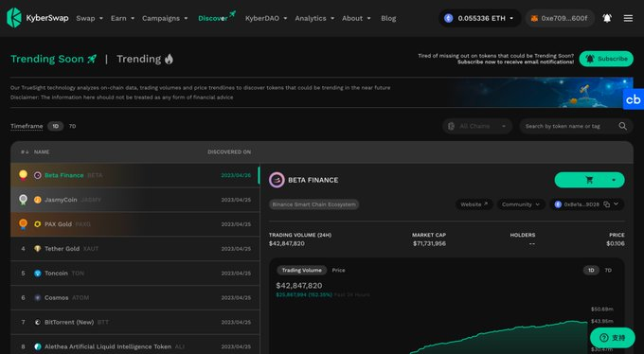The height and width of the screenshot is (354, 644).
Task: Show the Trading Volume chart
Action: (302, 270)
